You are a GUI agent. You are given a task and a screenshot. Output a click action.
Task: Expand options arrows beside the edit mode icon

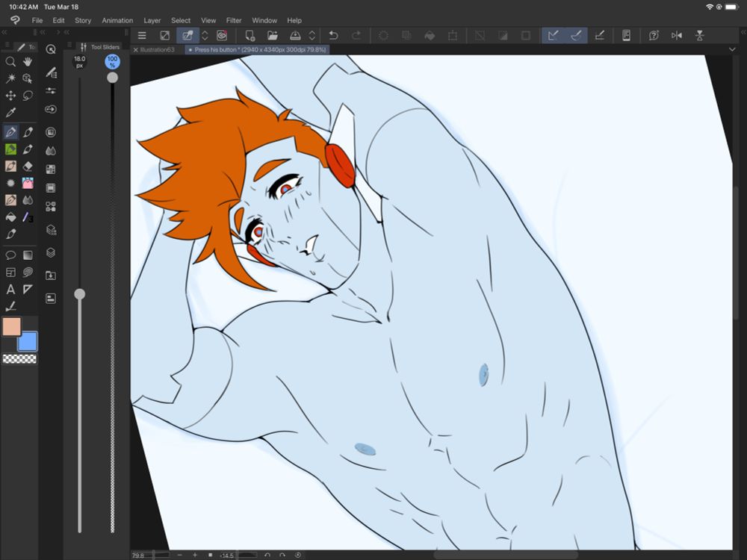(205, 36)
